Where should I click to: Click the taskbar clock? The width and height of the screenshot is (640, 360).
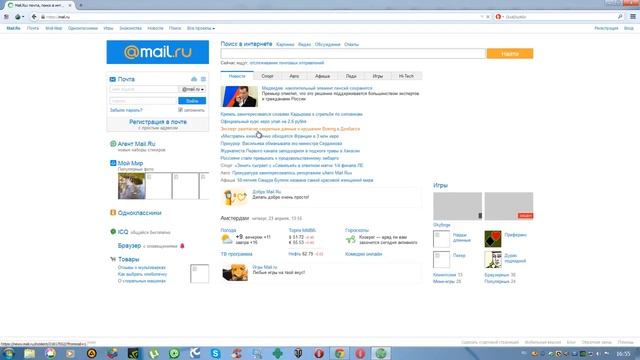click(x=623, y=353)
